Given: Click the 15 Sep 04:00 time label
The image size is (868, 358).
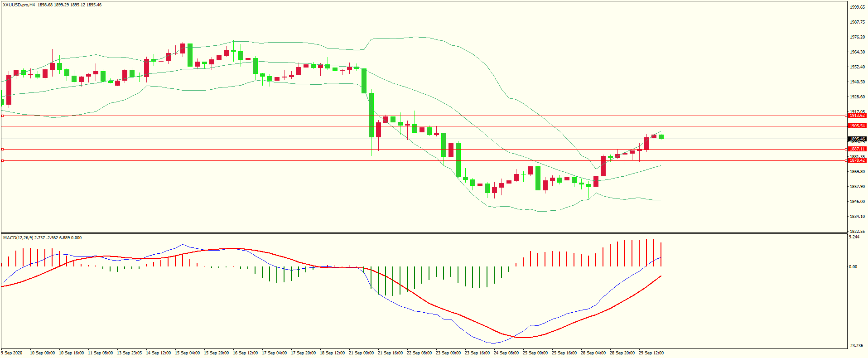Looking at the screenshot, I should pos(187,353).
